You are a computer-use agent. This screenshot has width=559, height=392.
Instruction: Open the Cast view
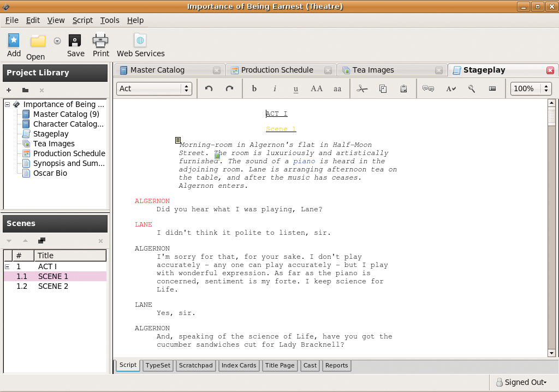(310, 365)
